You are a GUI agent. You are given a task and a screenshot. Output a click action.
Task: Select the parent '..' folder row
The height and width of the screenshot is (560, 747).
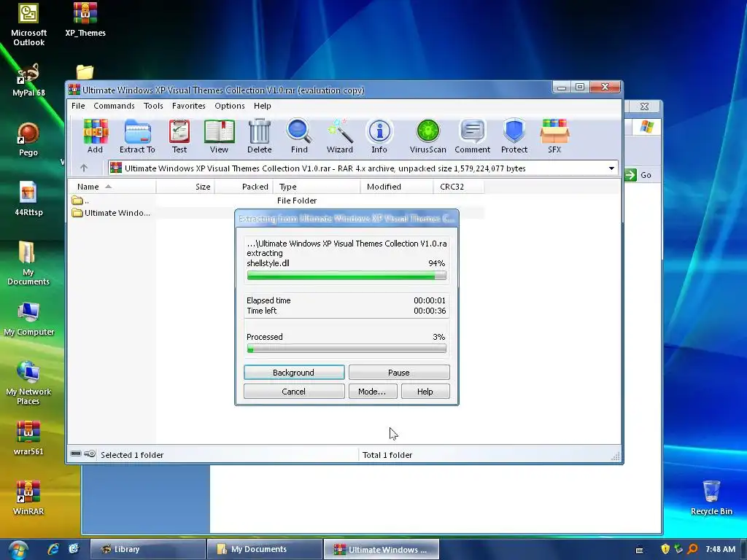pyautogui.click(x=276, y=201)
